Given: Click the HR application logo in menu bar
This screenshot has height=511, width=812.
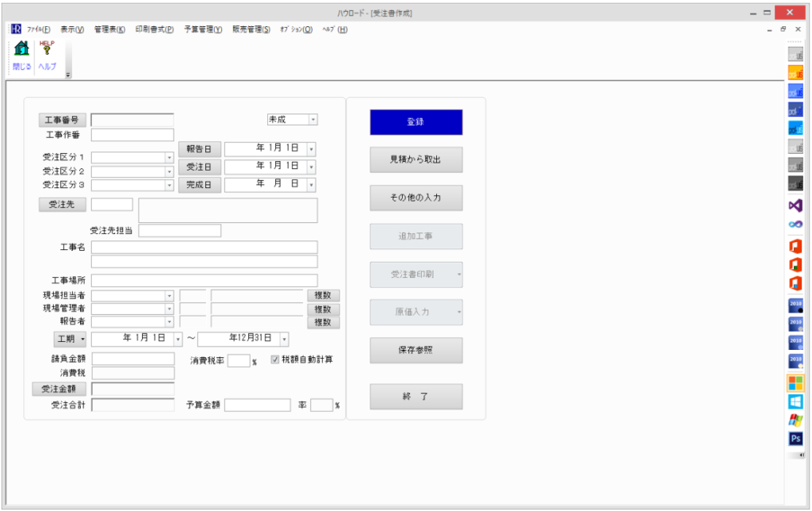Looking at the screenshot, I should (16, 29).
